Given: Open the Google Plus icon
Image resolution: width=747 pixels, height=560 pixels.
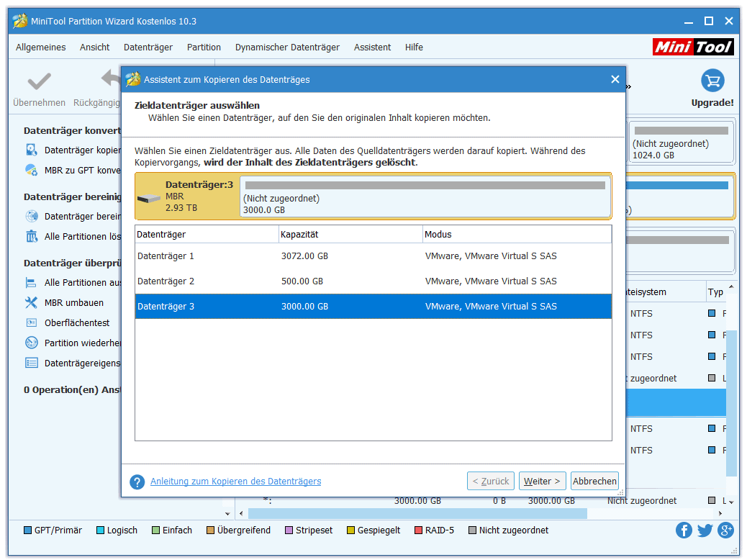Looking at the screenshot, I should (725, 530).
